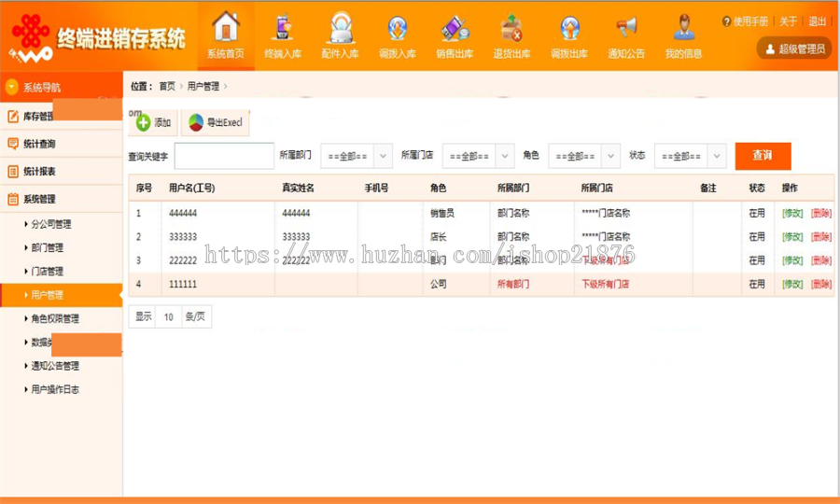The height and width of the screenshot is (504, 840).
Task: Open 配件入库 accessory icon
Action: [340, 28]
